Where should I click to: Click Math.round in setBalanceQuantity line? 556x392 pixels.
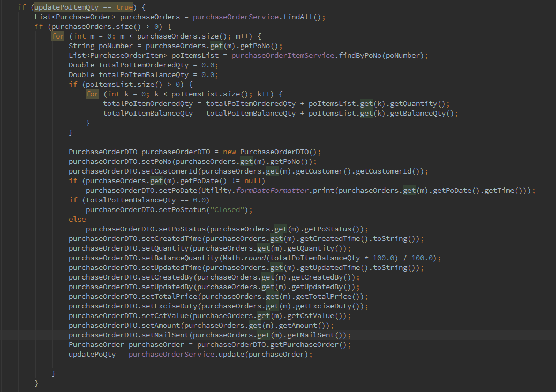coord(244,258)
